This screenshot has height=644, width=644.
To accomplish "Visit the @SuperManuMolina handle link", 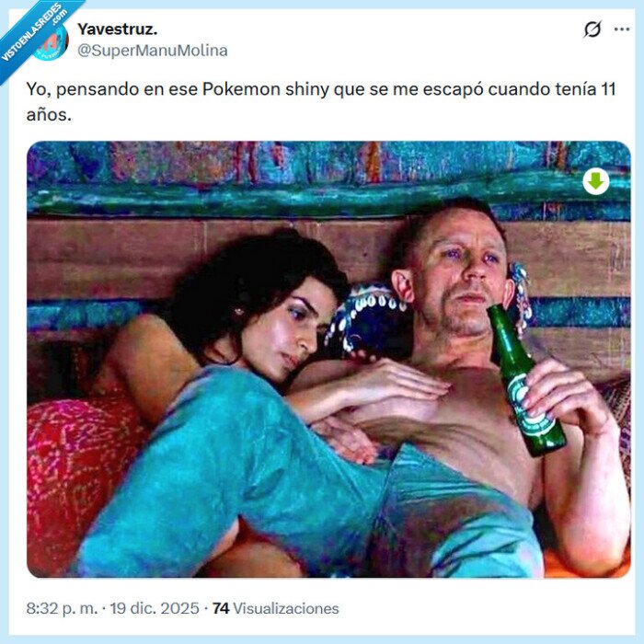I will 153,51.
